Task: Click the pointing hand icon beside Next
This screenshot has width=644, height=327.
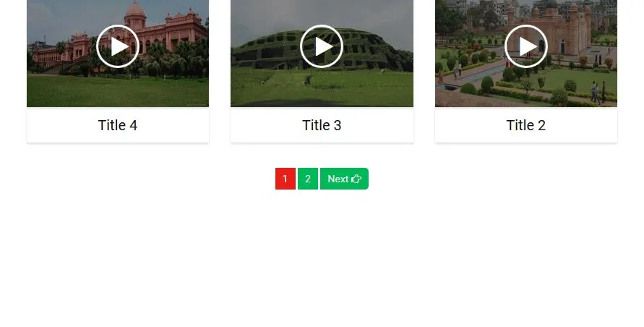Action: [356, 179]
